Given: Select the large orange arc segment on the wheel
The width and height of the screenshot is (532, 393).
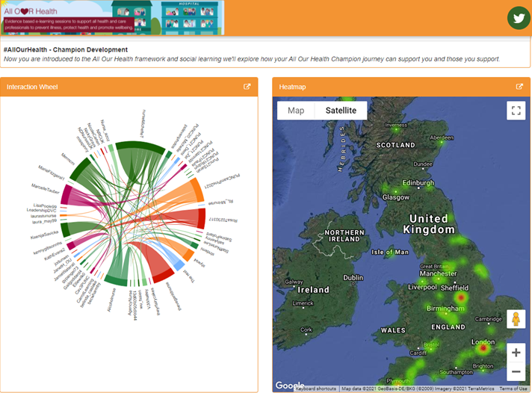Looking at the screenshot, I should click(x=198, y=190).
